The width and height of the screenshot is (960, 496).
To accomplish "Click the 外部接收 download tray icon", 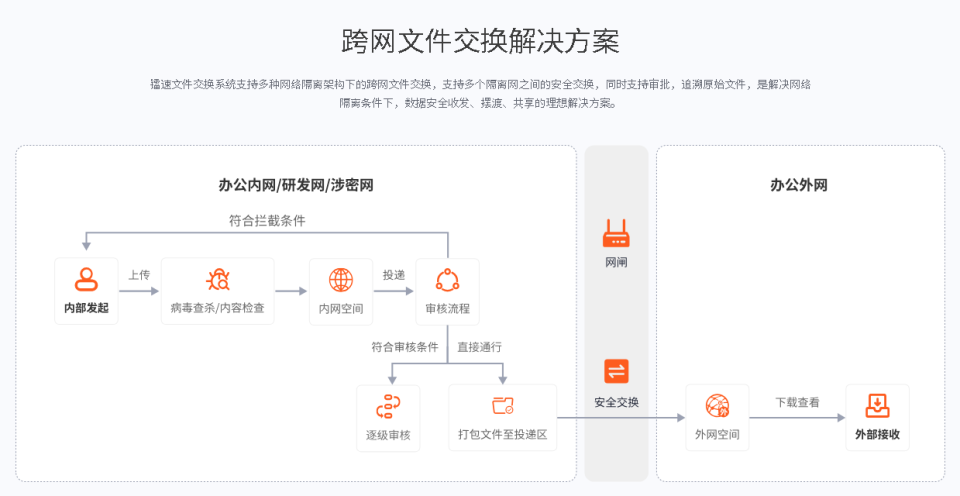I will click(877, 405).
